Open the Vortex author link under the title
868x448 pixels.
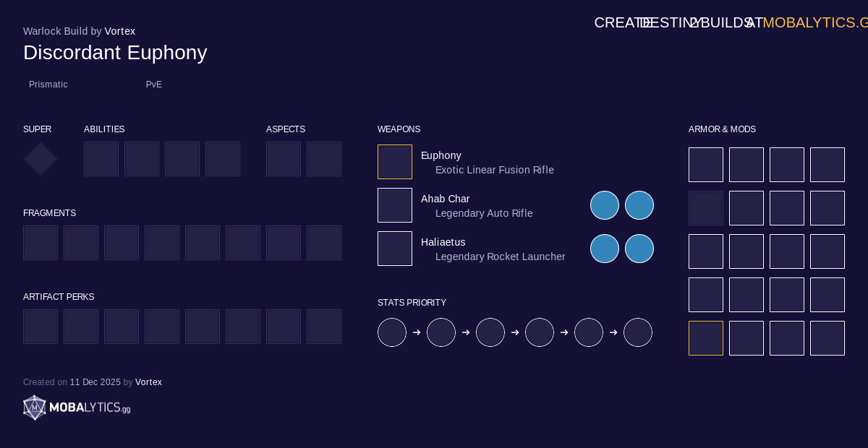(x=120, y=31)
